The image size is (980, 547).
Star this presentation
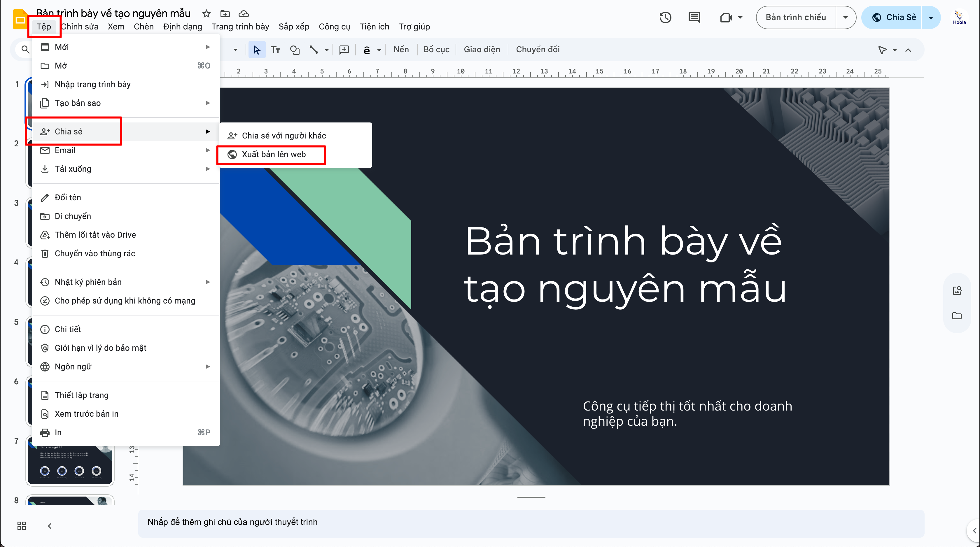pos(206,14)
